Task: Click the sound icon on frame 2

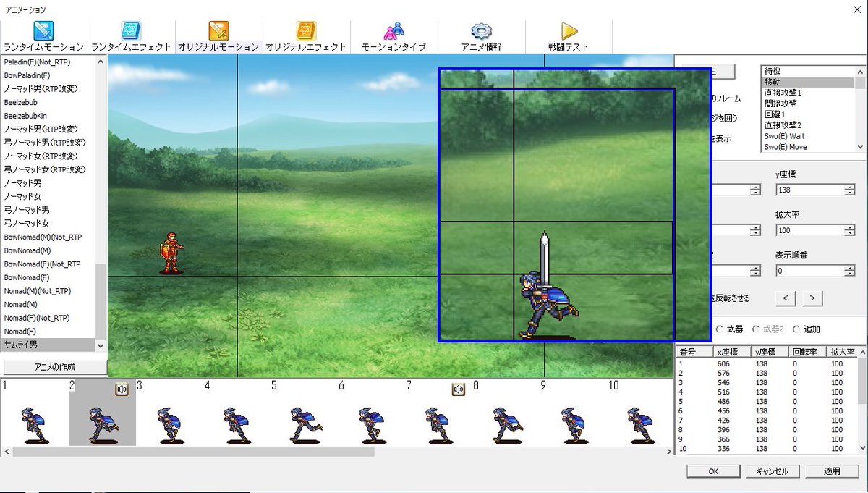Action: (x=122, y=389)
